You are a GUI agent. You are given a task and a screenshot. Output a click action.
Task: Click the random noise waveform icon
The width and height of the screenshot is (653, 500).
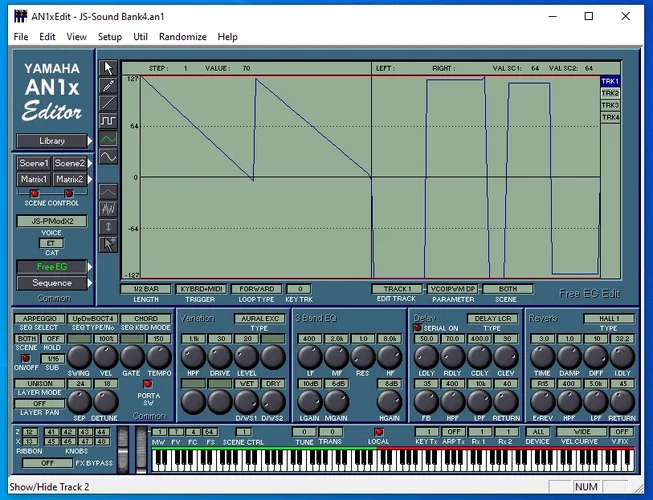108,209
